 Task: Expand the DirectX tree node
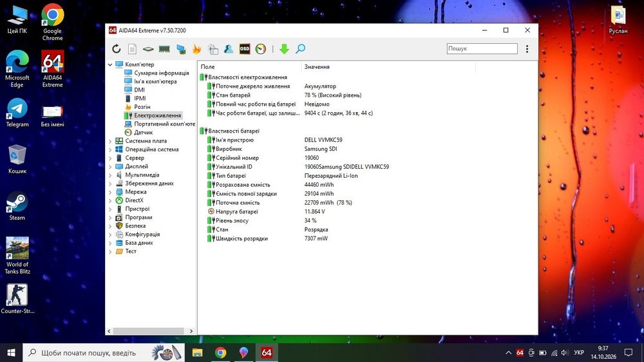tap(110, 200)
